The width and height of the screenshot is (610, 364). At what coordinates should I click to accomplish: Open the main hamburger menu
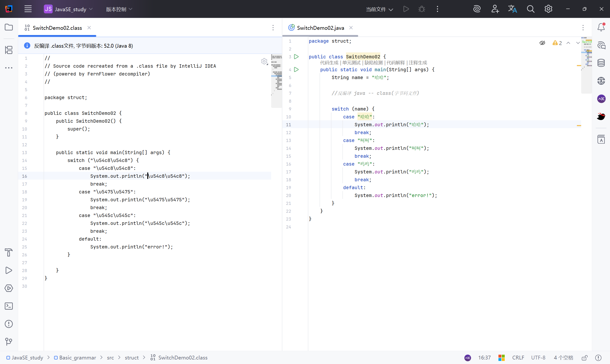(x=28, y=9)
